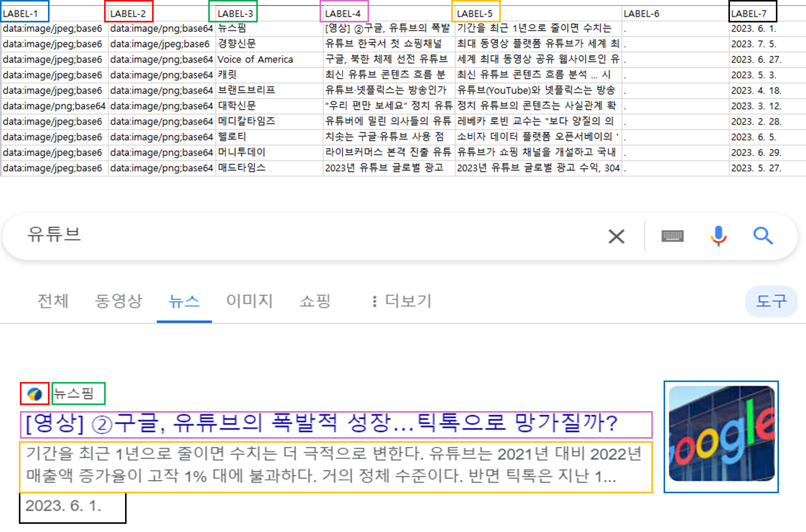The image size is (806, 532).
Task: Click the Google logo news thumbnail
Action: tap(722, 434)
